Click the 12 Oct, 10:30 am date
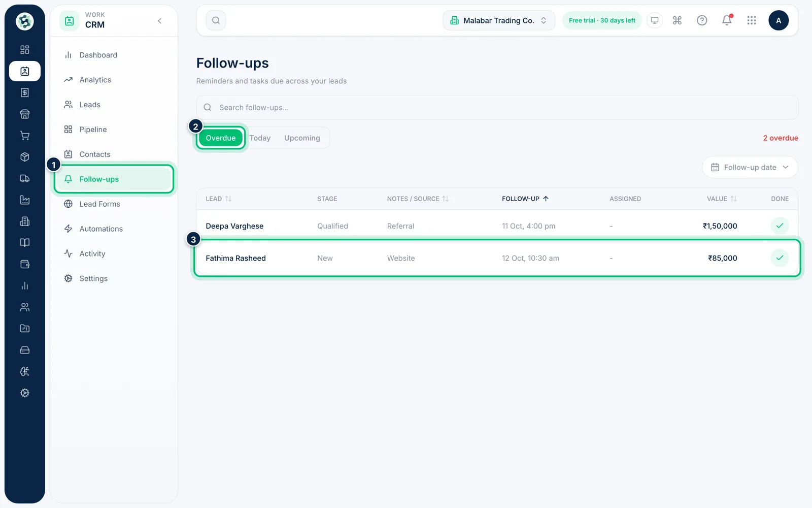This screenshot has width=812, height=508. click(x=530, y=258)
